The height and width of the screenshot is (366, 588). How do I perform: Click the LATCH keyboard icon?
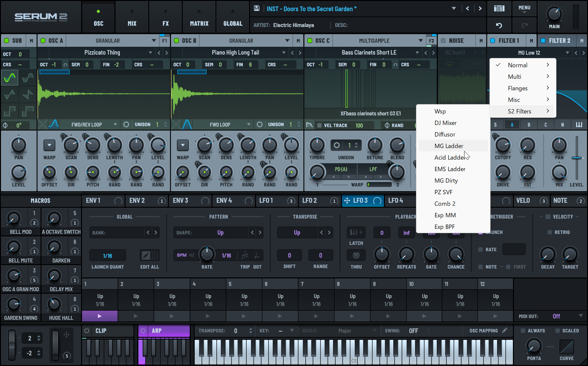pos(356,232)
